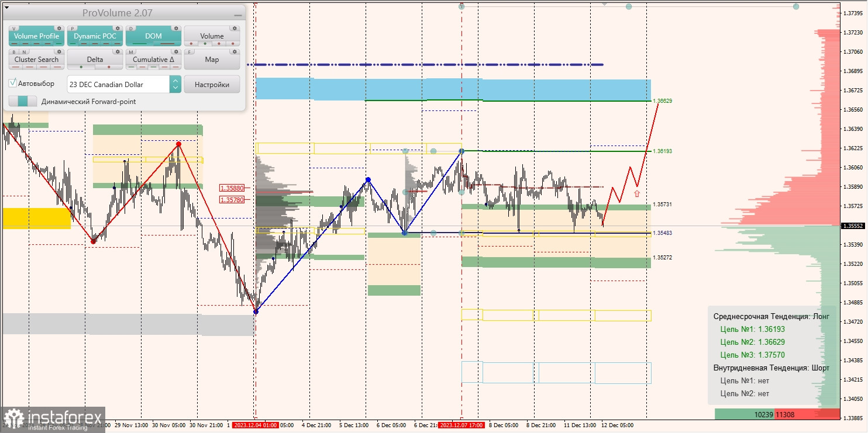Image resolution: width=868 pixels, height=433 pixels.
Task: Click the current price tag 1.35552
Action: (853, 226)
